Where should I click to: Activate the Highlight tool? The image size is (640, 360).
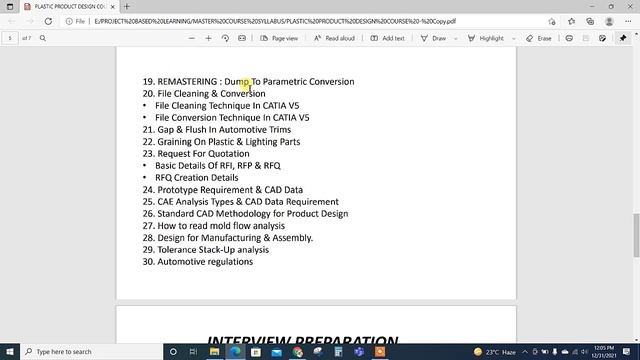pyautogui.click(x=486, y=38)
